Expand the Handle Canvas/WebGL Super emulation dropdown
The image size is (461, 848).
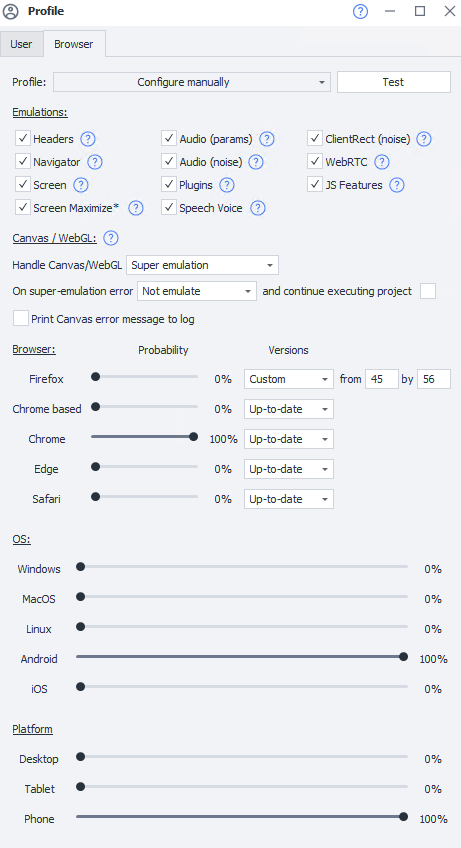click(x=202, y=266)
